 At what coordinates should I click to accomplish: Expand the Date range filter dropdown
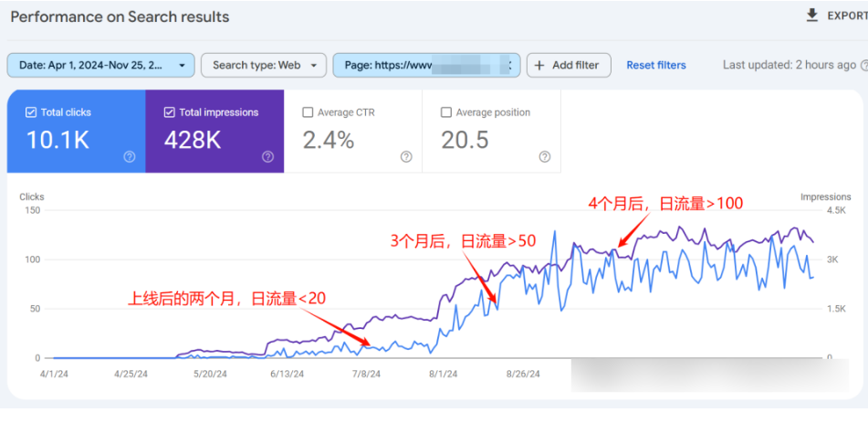(x=100, y=66)
